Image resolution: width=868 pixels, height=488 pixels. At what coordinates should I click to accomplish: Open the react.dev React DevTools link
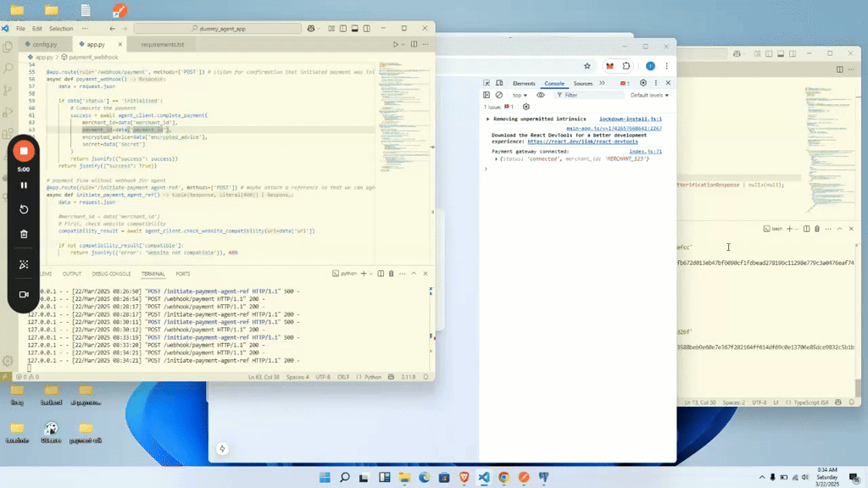click(581, 141)
